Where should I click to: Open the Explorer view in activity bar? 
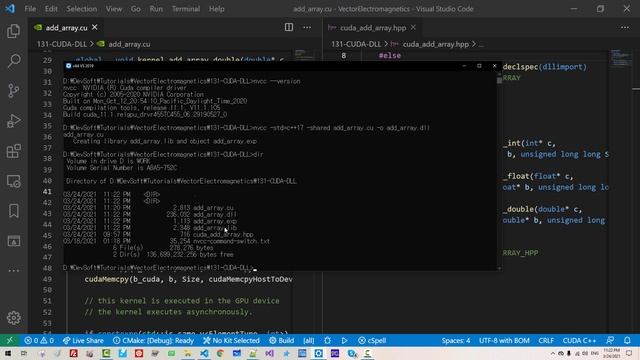coord(13,31)
